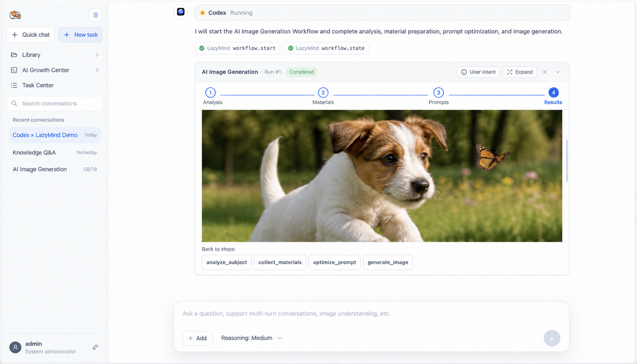Open the Knowledge Q&A conversation
Screen dimensions: 637x364
(55, 152)
